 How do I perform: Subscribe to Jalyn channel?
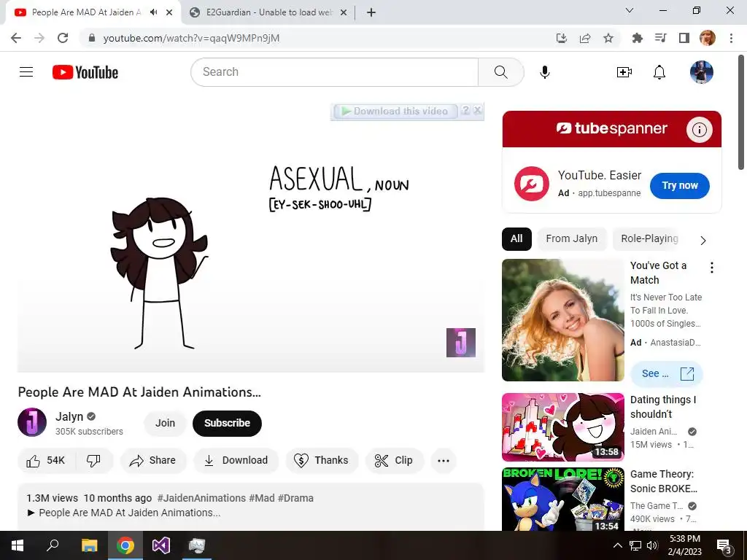(x=228, y=424)
